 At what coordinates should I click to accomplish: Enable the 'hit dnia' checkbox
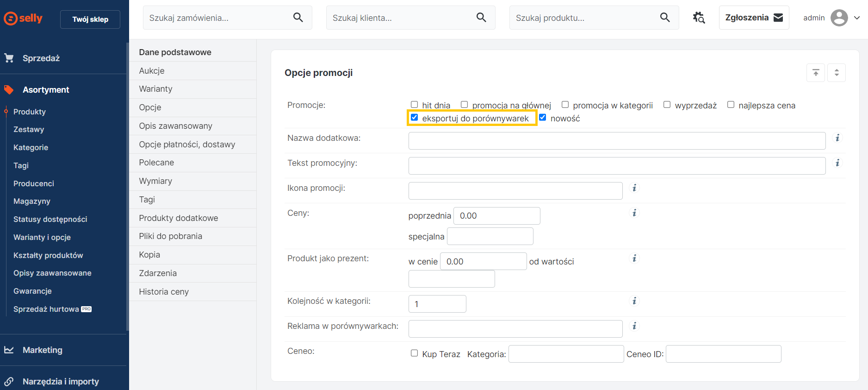(415, 105)
